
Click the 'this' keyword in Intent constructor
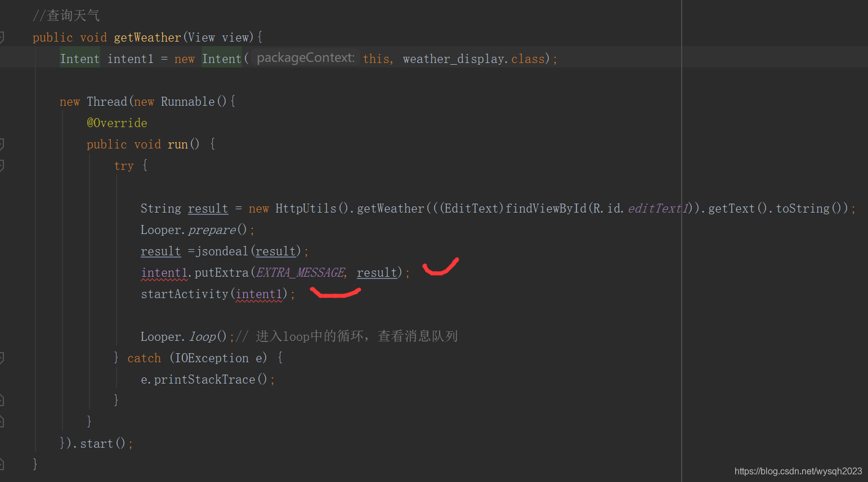(377, 59)
